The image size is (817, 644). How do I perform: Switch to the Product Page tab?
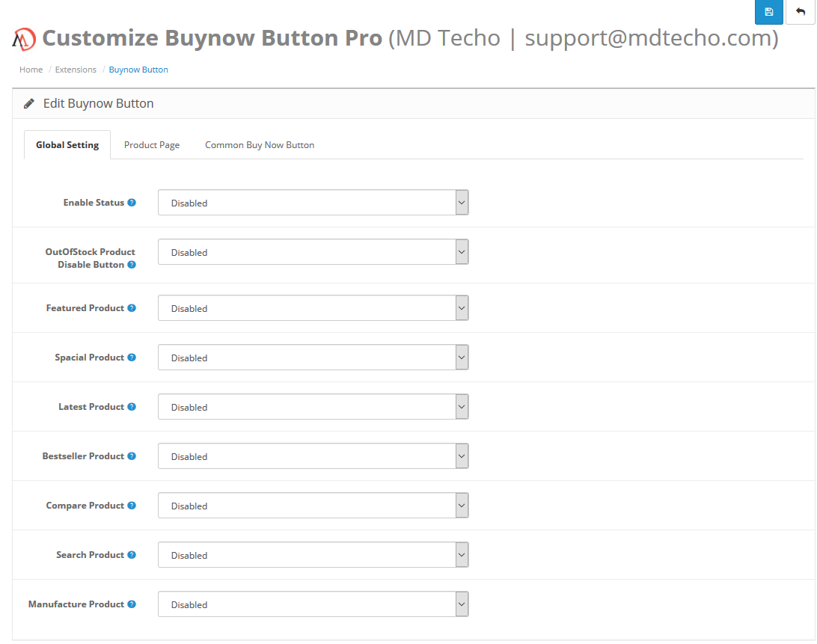click(x=152, y=145)
